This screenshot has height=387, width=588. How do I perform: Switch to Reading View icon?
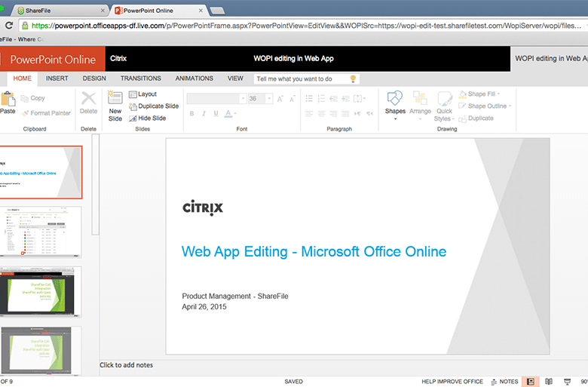tap(549, 382)
